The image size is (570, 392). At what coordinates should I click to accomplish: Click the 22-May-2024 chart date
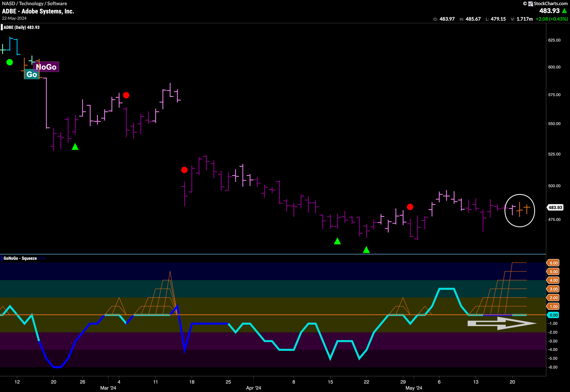[x=14, y=18]
